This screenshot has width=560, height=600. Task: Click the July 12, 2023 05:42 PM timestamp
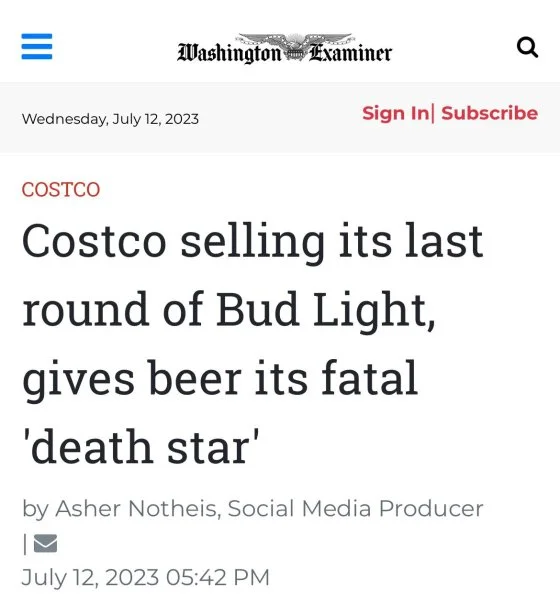tap(146, 577)
